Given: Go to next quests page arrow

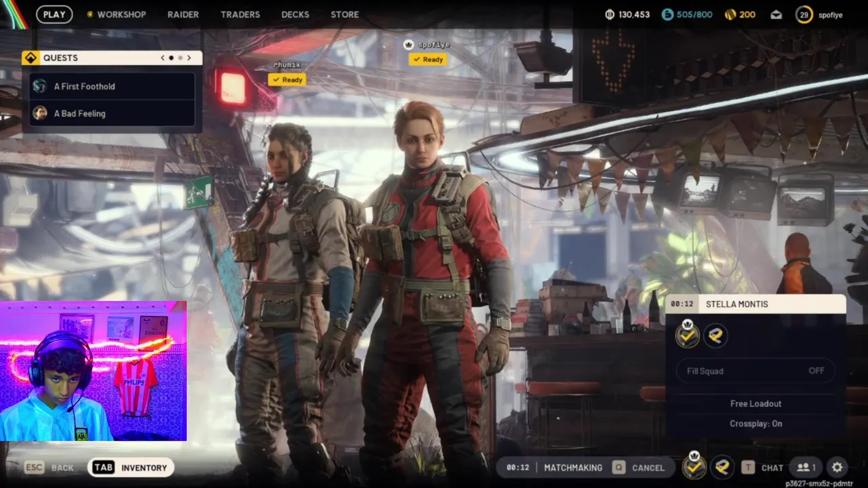Looking at the screenshot, I should point(189,58).
